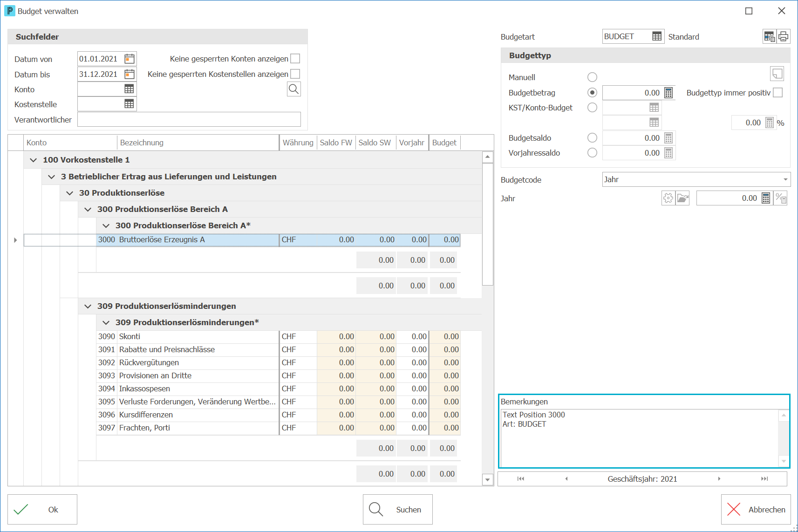The width and height of the screenshot is (798, 532).
Task: Click the Saldo FW column header
Action: pos(336,143)
